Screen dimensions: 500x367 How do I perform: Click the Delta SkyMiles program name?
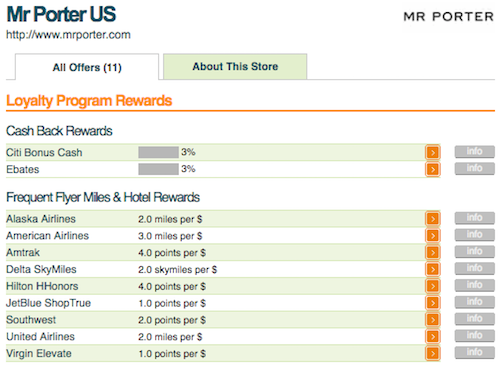click(41, 269)
